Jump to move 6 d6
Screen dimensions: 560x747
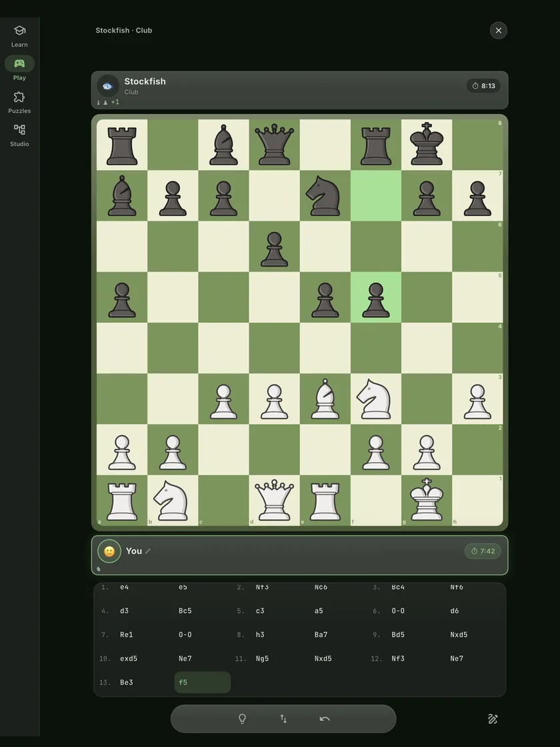click(454, 611)
